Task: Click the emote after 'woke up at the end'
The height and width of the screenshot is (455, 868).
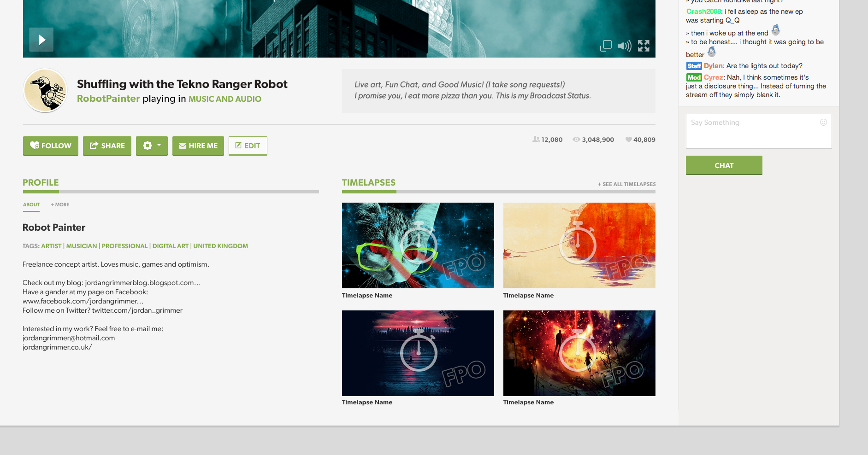Action: pos(776,30)
